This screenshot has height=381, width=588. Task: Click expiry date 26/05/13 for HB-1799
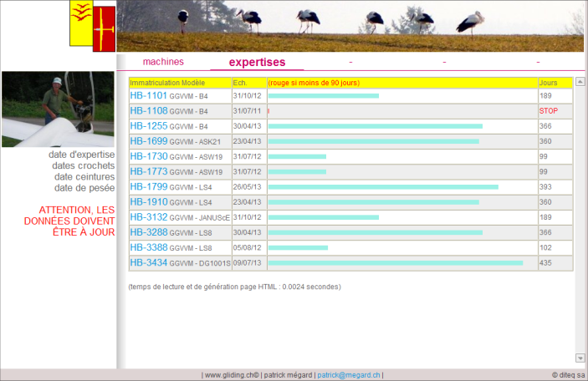click(247, 187)
